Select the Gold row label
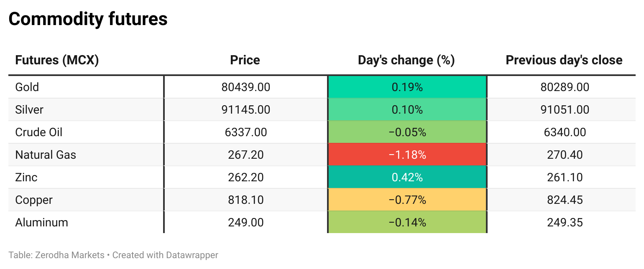644x269 pixels. click(27, 87)
